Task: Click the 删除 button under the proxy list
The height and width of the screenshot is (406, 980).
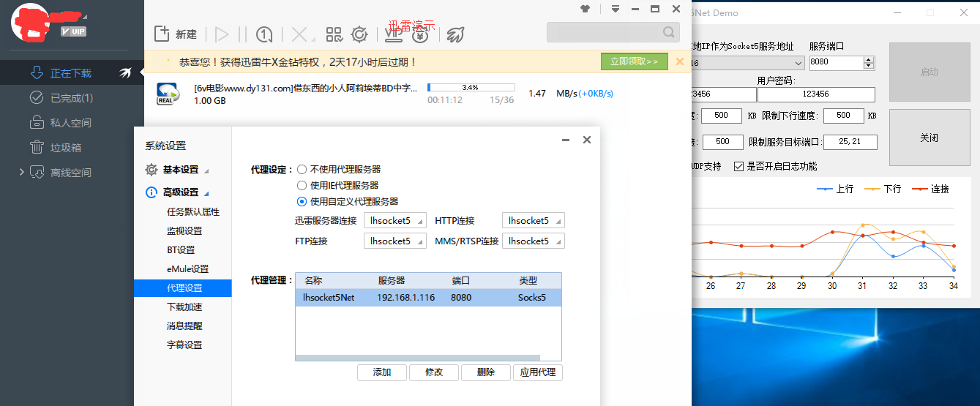Action: tap(486, 372)
